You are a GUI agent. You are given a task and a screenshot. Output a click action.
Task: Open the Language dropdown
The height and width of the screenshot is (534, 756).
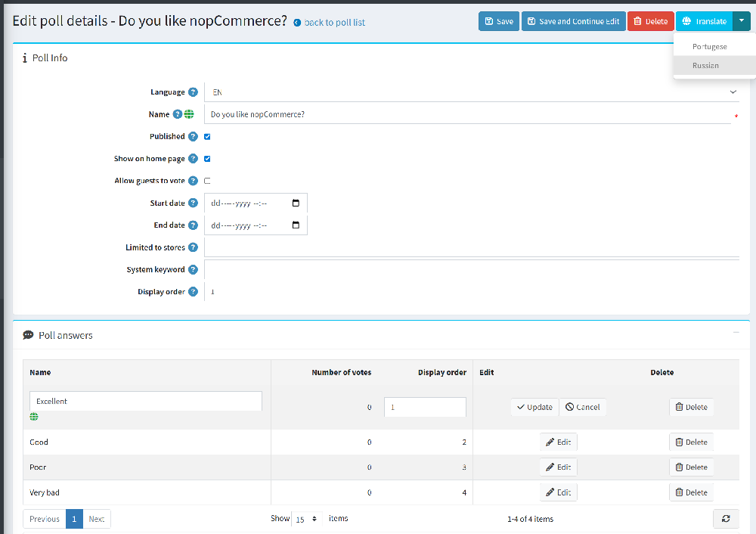tap(472, 92)
